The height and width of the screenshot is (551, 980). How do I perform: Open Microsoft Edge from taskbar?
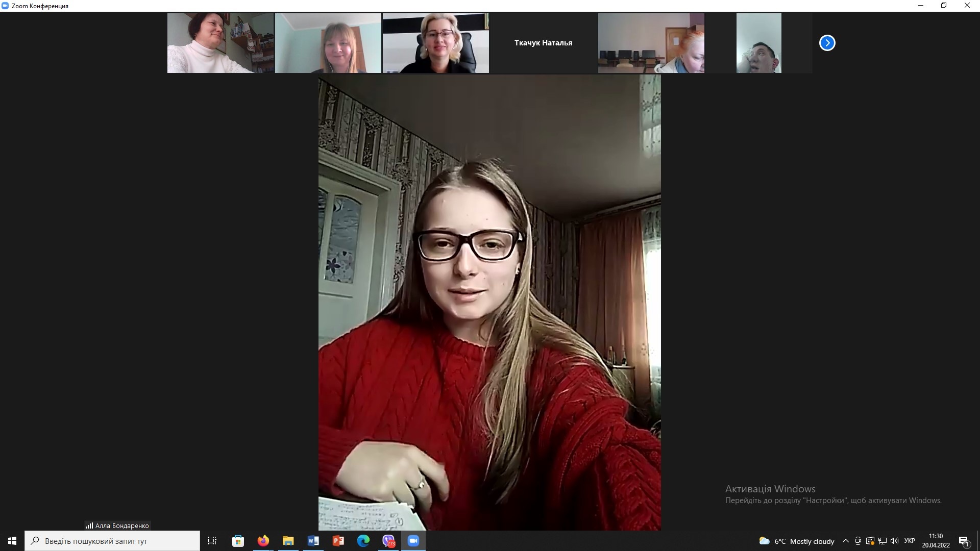363,541
